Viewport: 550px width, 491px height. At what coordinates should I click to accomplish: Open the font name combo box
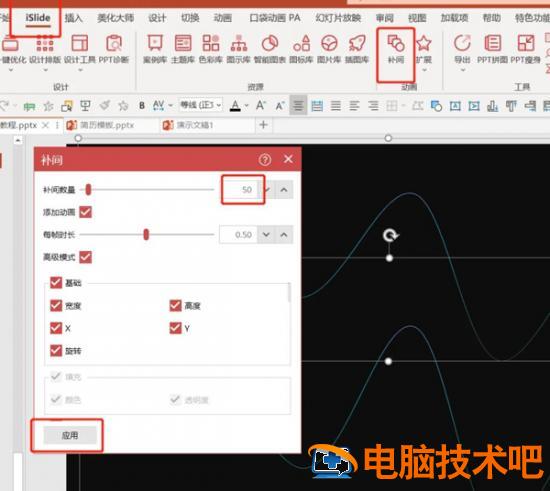click(201, 105)
